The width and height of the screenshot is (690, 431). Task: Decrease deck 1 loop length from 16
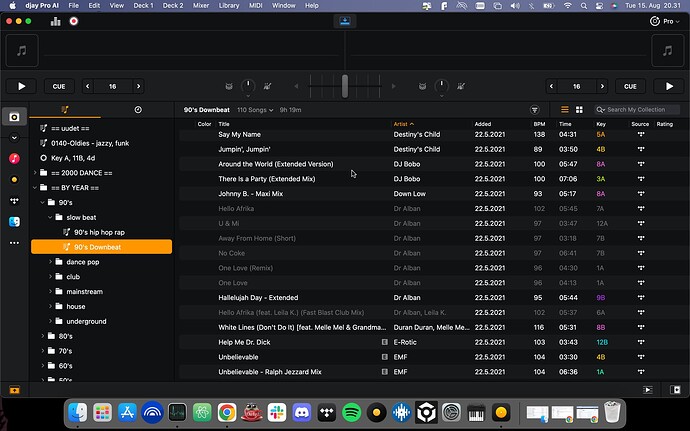point(88,86)
